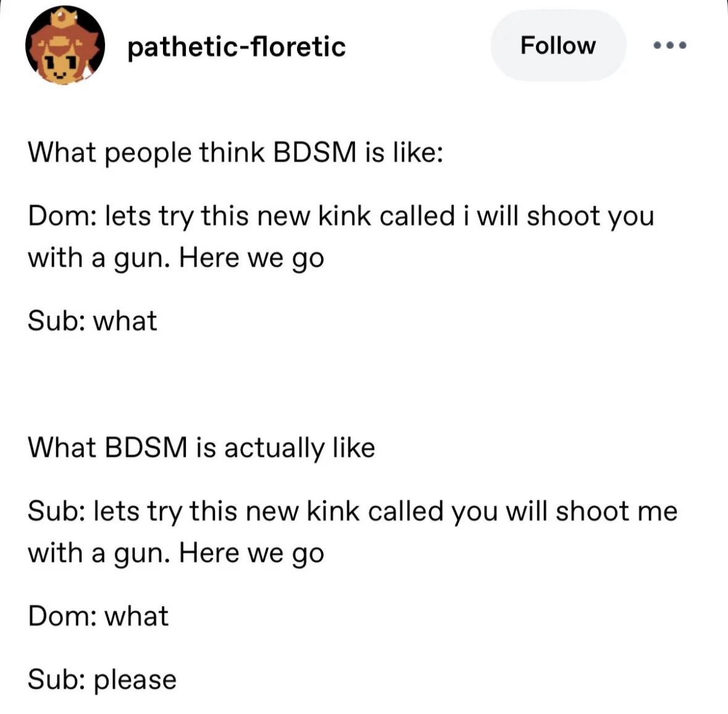Click the line starting "Dom: lets try"

[x=340, y=217]
